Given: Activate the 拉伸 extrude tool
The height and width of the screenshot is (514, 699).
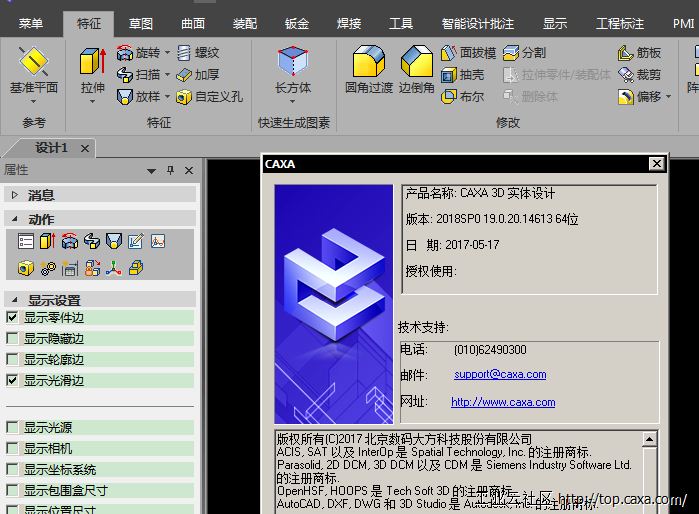Looking at the screenshot, I should tap(93, 69).
